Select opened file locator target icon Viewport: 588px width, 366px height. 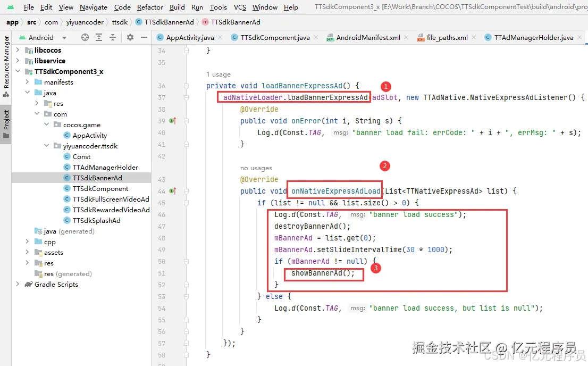click(x=85, y=37)
